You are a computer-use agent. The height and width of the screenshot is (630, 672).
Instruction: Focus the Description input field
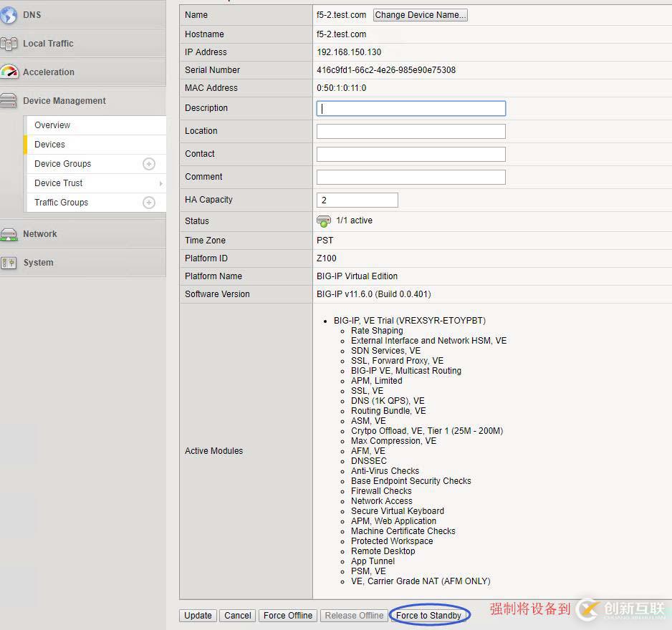(411, 108)
